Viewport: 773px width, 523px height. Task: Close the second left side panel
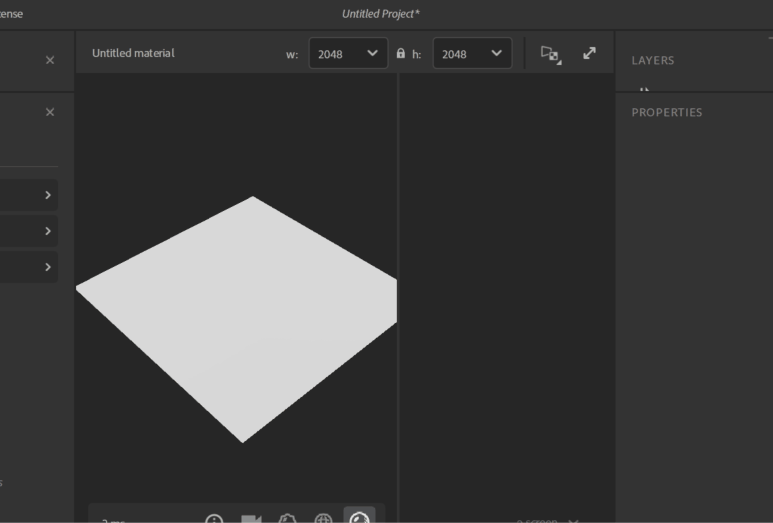pos(50,112)
